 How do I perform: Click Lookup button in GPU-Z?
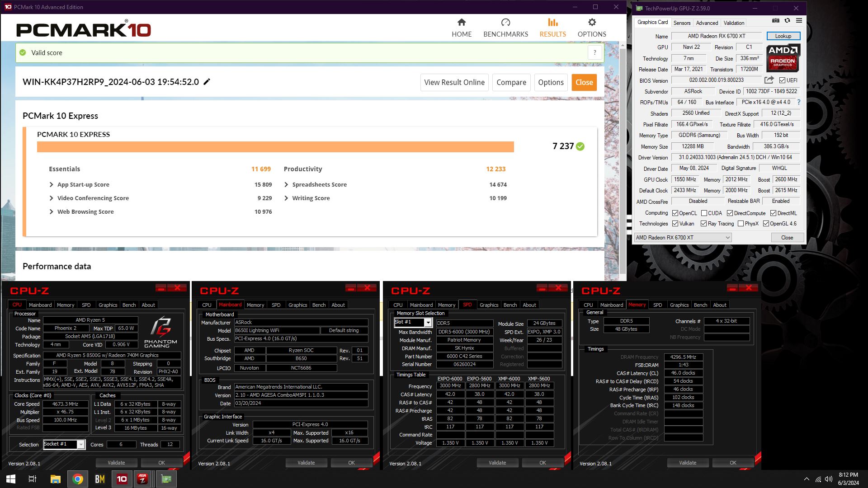click(783, 36)
